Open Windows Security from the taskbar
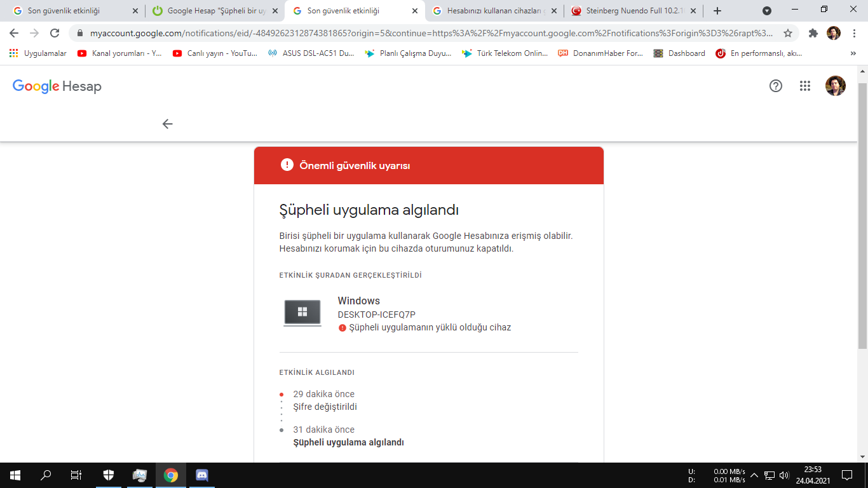The image size is (868, 488). [x=109, y=475]
